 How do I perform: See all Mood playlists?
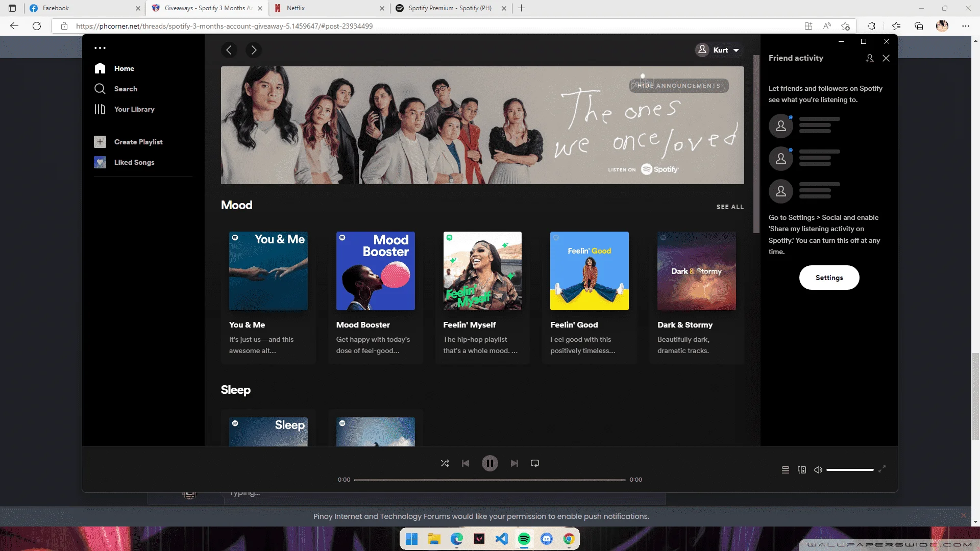730,207
